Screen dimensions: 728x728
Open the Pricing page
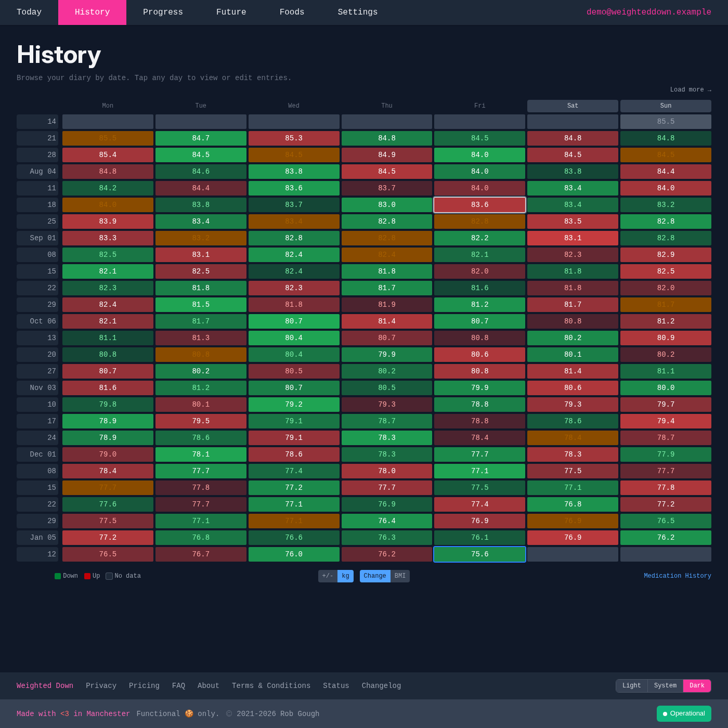144,685
